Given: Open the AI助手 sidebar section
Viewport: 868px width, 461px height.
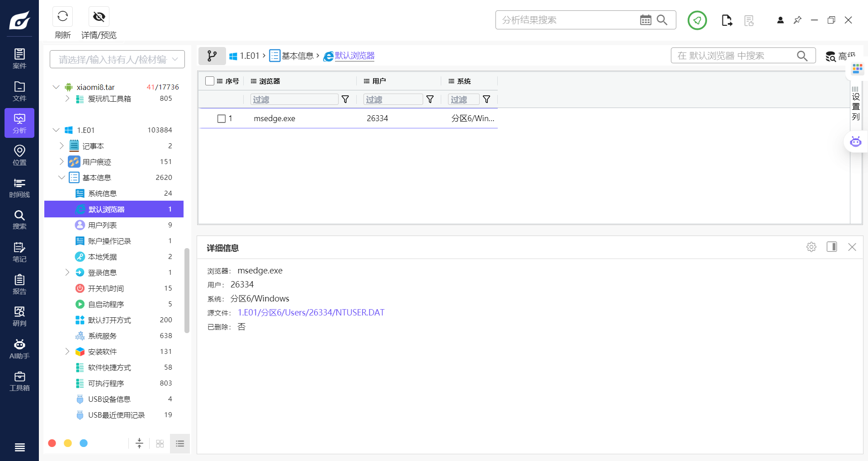Looking at the screenshot, I should tap(19, 349).
